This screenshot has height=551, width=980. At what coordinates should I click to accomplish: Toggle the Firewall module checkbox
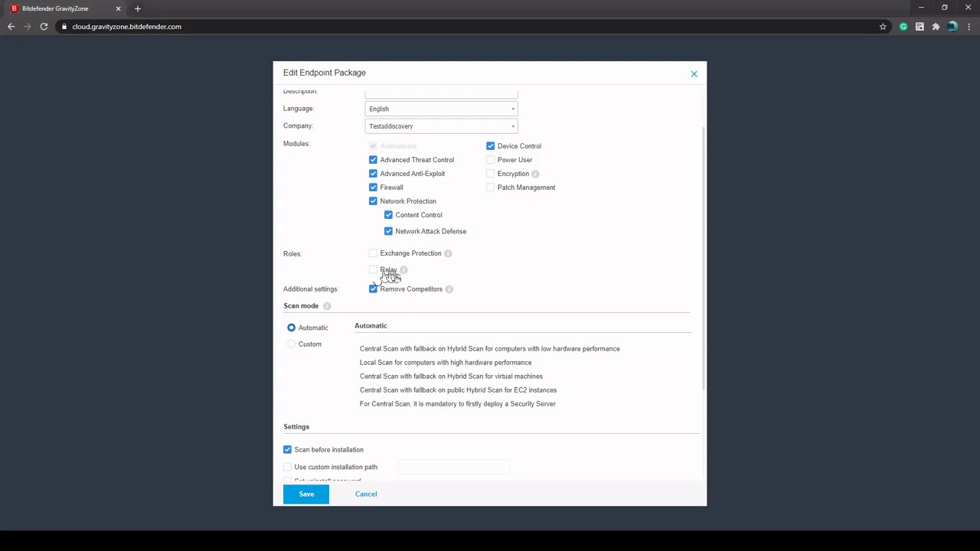tap(373, 187)
